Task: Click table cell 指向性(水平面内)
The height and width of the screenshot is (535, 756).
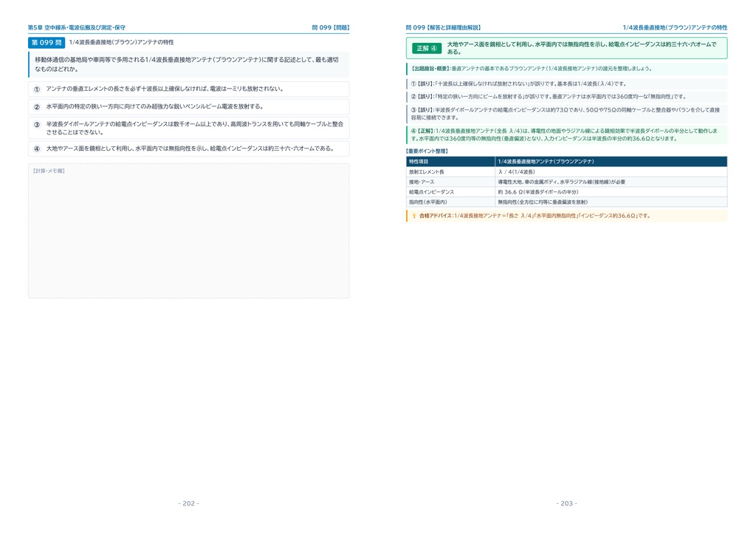Action: 450,202
